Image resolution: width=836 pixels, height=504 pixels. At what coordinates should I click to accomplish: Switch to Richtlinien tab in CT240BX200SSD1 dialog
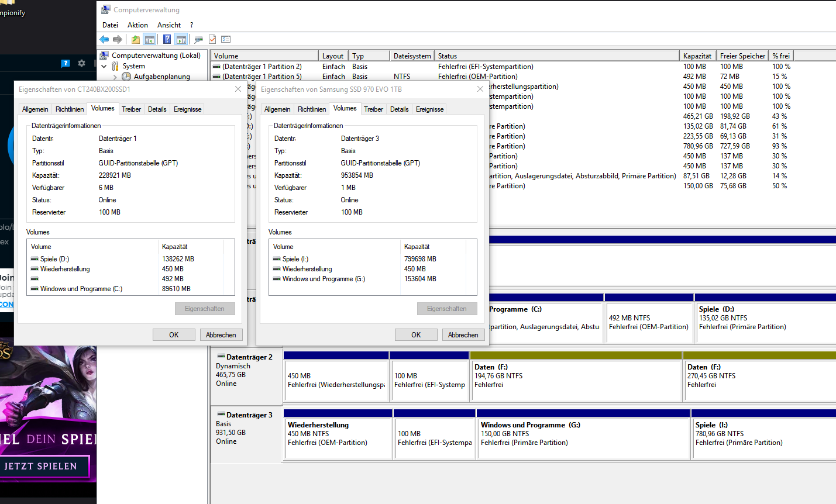tap(70, 109)
